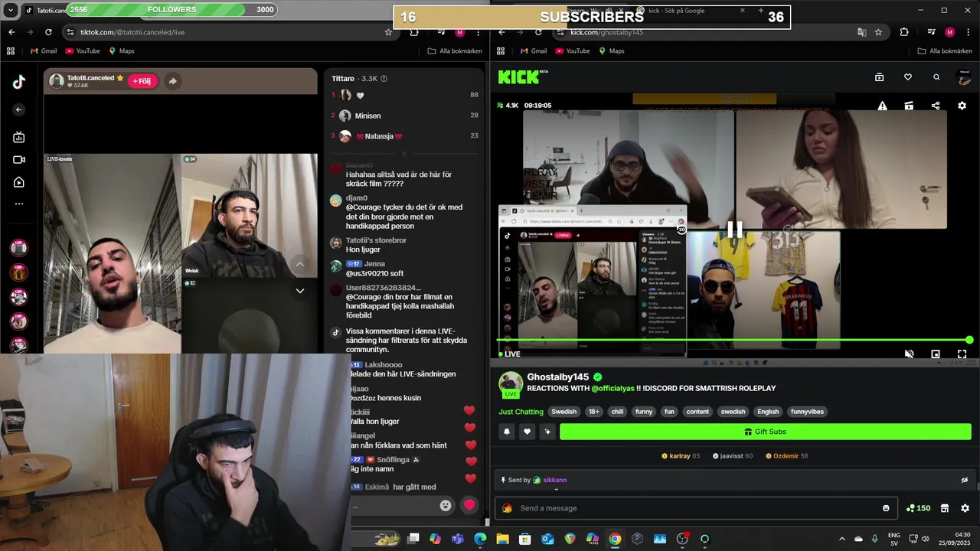
Task: Click the funnyvibes tag
Action: click(x=807, y=412)
